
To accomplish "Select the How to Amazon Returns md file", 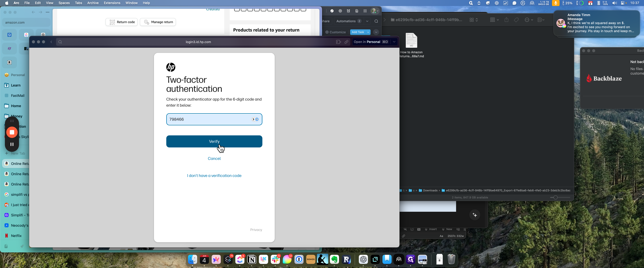I will tap(411, 45).
